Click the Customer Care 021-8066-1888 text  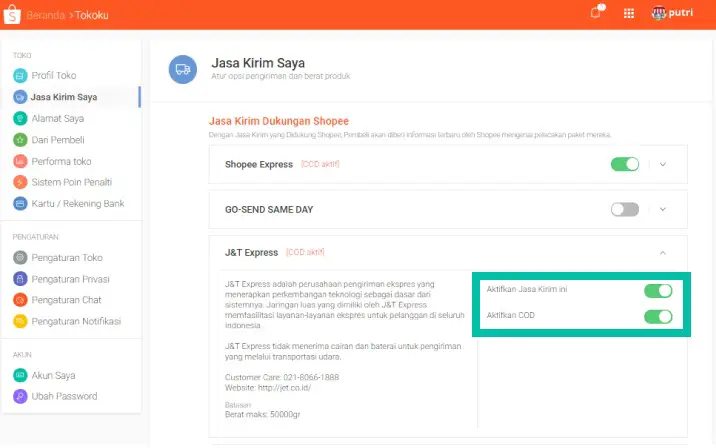(282, 377)
